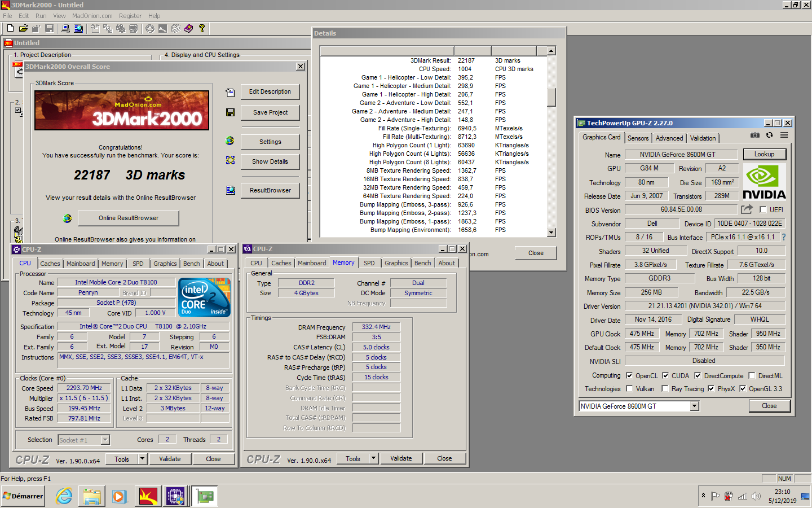The height and width of the screenshot is (508, 812).
Task: Toggle the OpenGL 3.3 checkbox
Action: pos(743,389)
